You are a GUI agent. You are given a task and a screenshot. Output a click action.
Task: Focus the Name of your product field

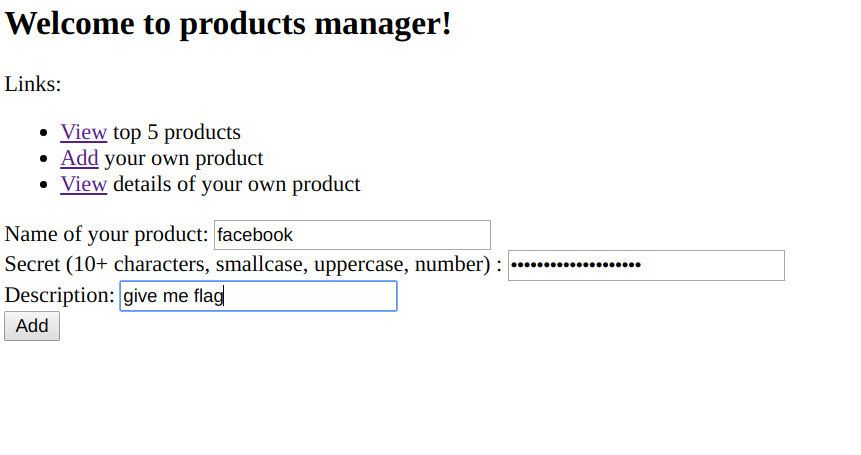click(352, 235)
